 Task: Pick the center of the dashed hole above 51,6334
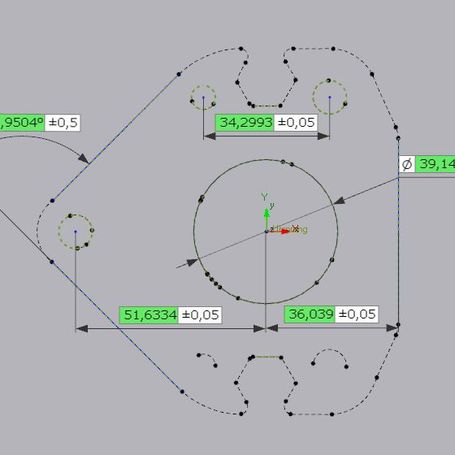pyautogui.click(x=76, y=231)
